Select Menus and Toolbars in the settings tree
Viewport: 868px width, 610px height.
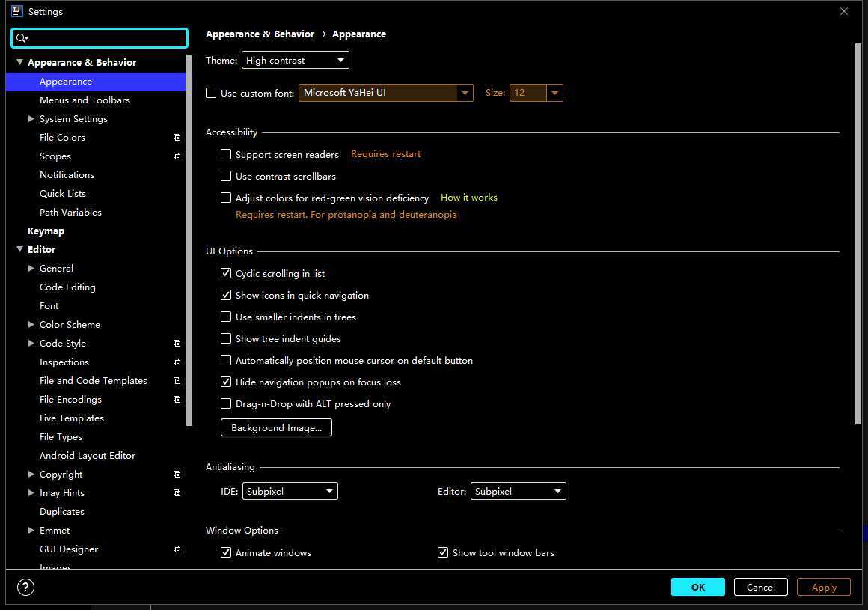pyautogui.click(x=85, y=100)
